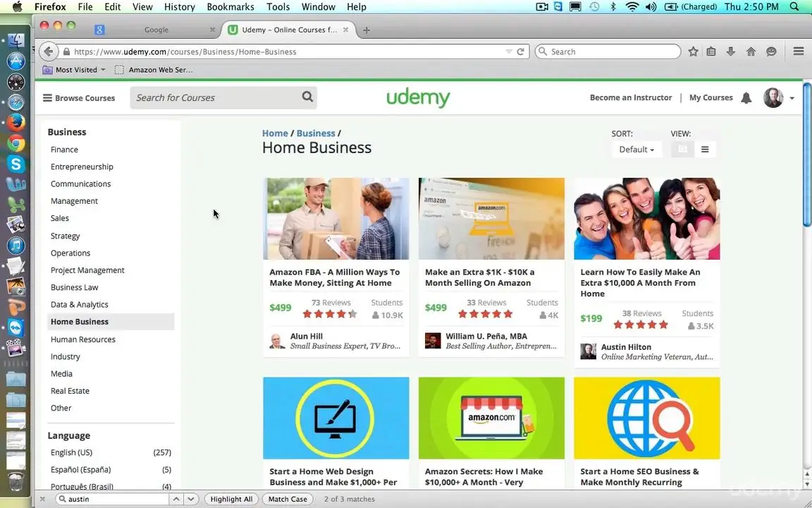812x508 pixels.
Task: Expand the Most Visited bookmarks dropdown
Action: [74, 69]
